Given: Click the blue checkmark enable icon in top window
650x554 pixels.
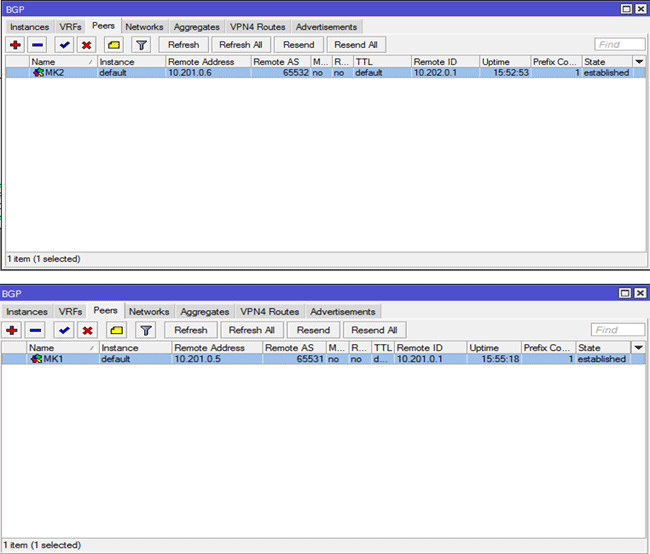Looking at the screenshot, I should click(x=64, y=45).
